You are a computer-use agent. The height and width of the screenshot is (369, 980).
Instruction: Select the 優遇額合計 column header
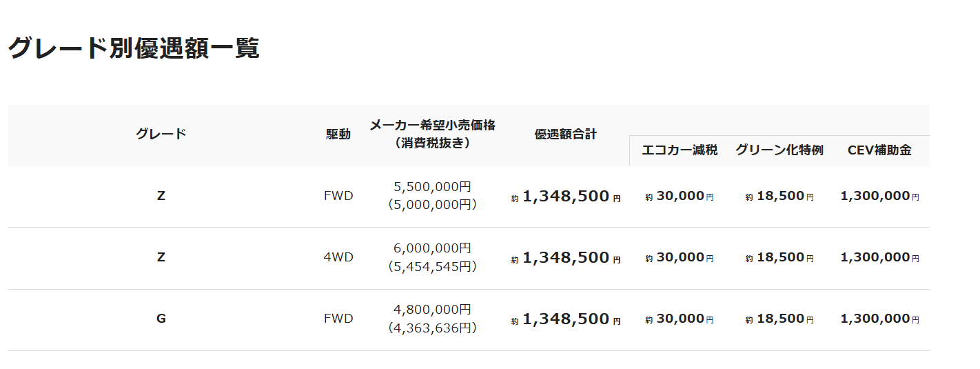point(565,134)
